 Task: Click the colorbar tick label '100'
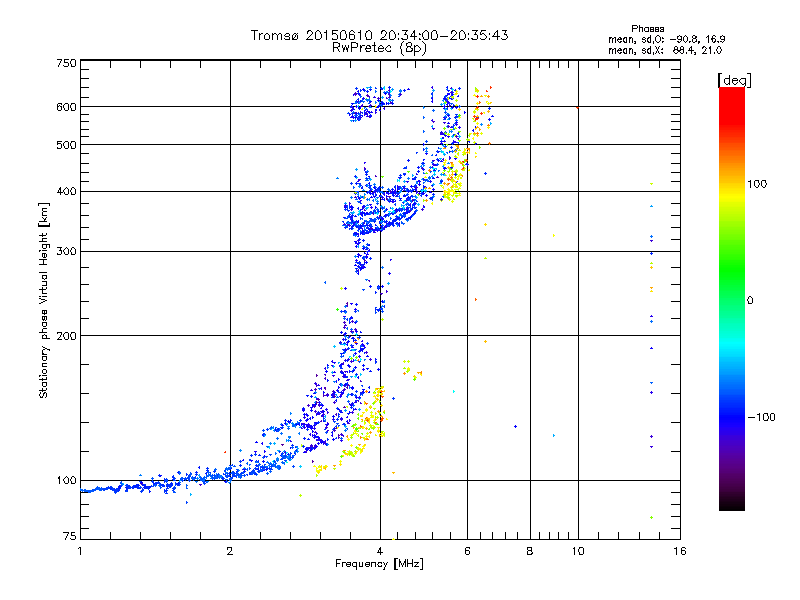[x=757, y=184]
